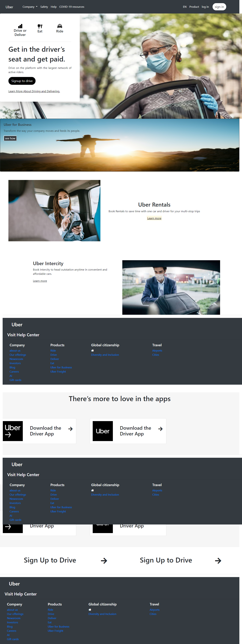242x644 pixels.
Task: Click the arrow after the left Sign Up to Drive
Action: pos(104,561)
